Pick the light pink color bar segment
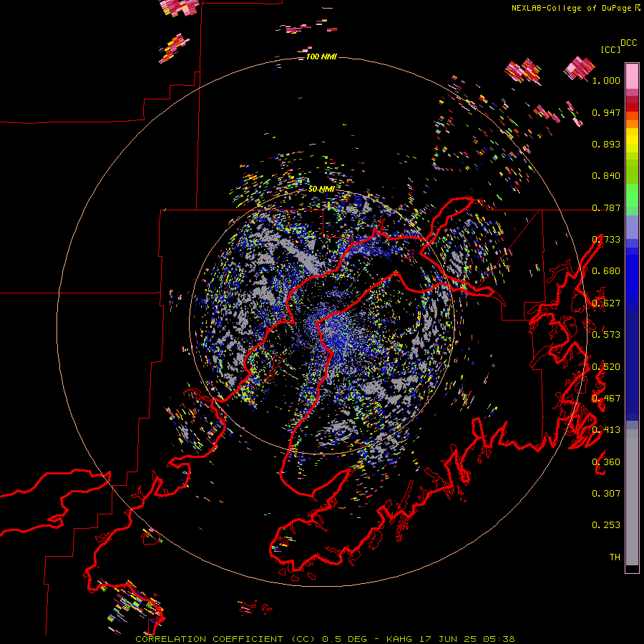Screen dimensions: 644x644 (x=632, y=76)
